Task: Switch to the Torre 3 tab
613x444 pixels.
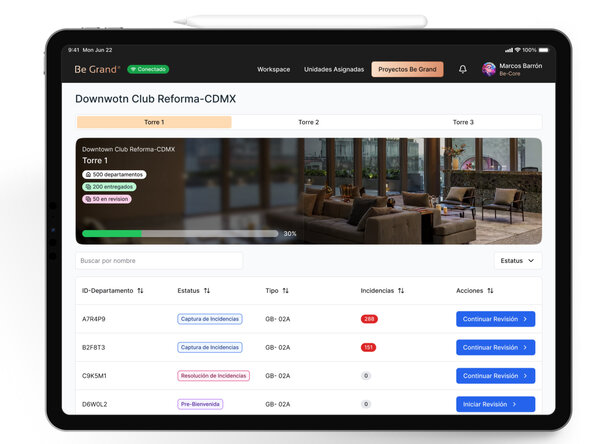Action: click(x=463, y=122)
